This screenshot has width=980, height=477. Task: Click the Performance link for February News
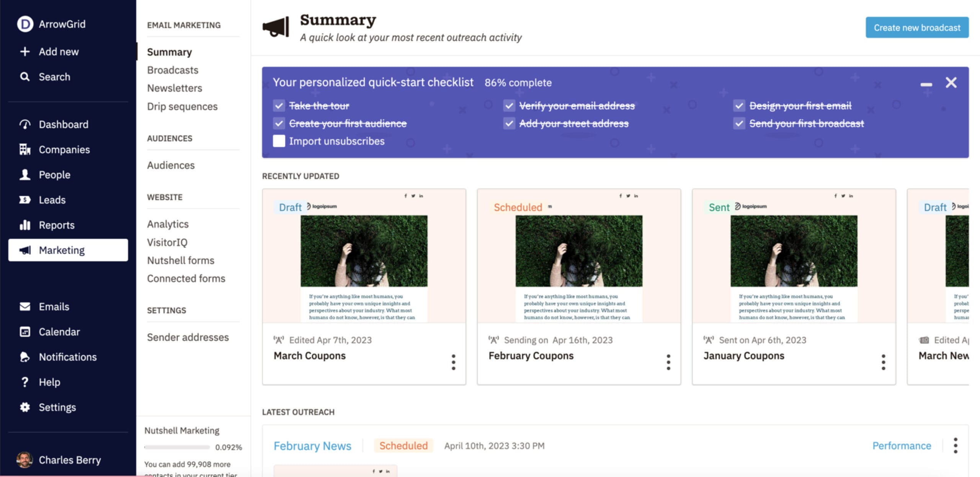tap(902, 445)
